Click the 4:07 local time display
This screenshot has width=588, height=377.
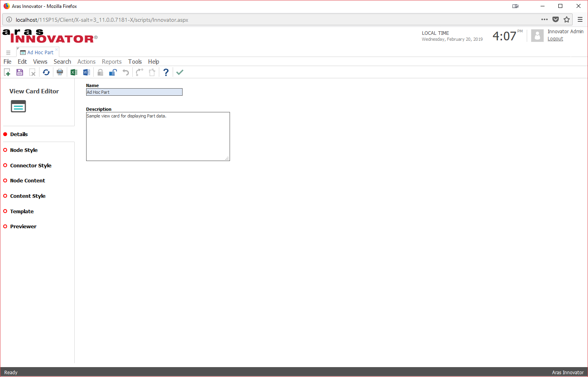tap(504, 36)
